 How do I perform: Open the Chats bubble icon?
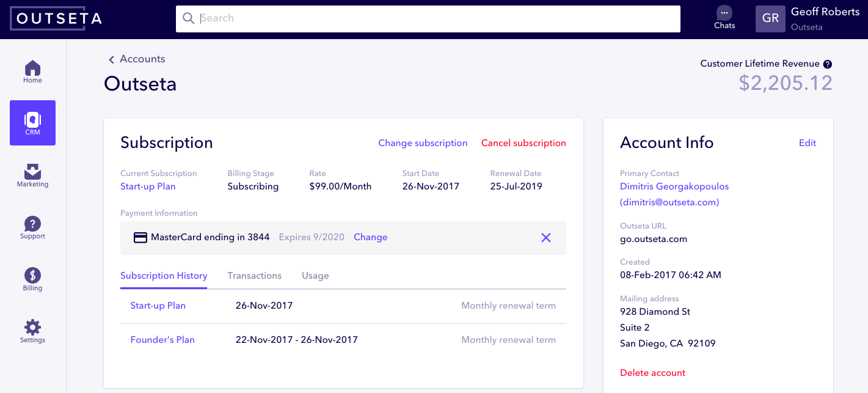[x=724, y=13]
